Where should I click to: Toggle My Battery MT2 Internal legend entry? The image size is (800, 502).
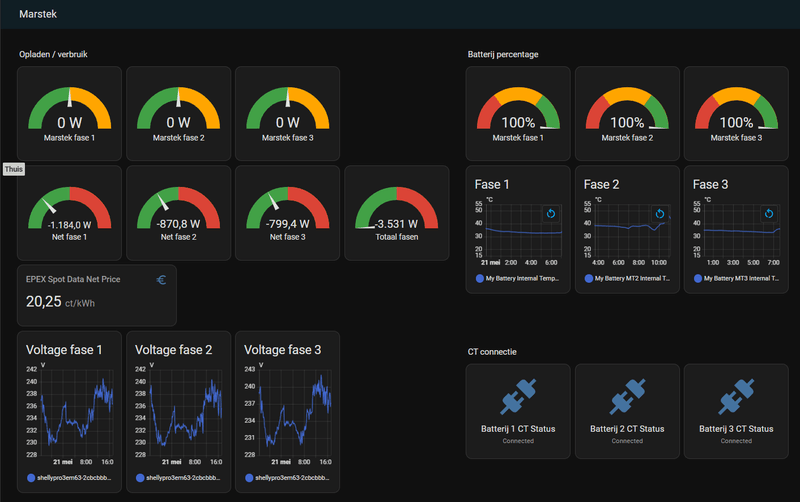pos(627,279)
